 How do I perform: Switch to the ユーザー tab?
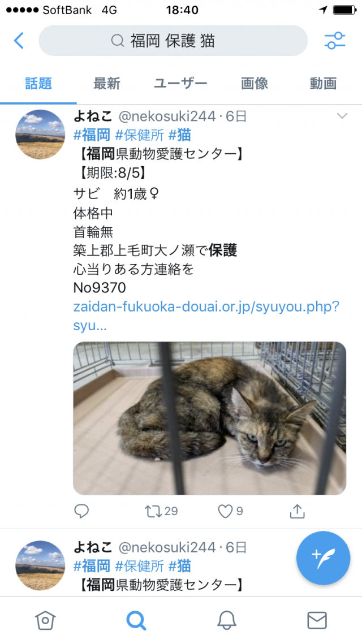click(181, 83)
